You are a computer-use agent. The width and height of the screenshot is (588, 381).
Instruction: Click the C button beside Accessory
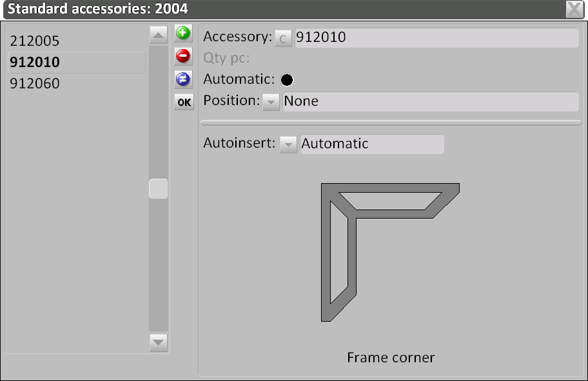click(283, 38)
